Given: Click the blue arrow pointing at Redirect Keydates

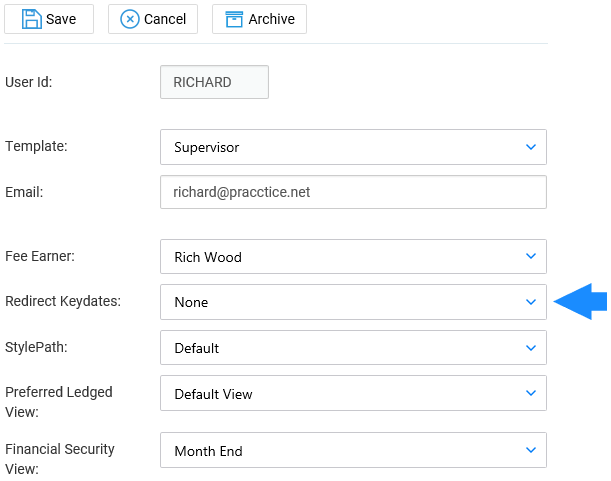Looking at the screenshot, I should point(580,301).
